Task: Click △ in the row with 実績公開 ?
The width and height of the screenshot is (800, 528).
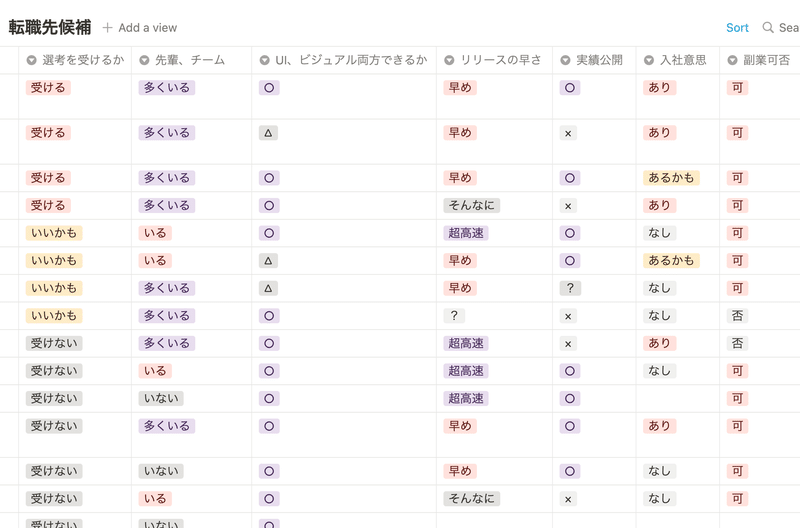Action: point(268,288)
